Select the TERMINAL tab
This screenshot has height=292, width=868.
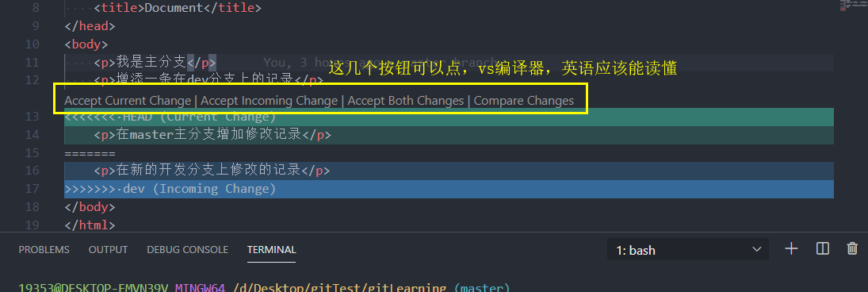click(272, 250)
